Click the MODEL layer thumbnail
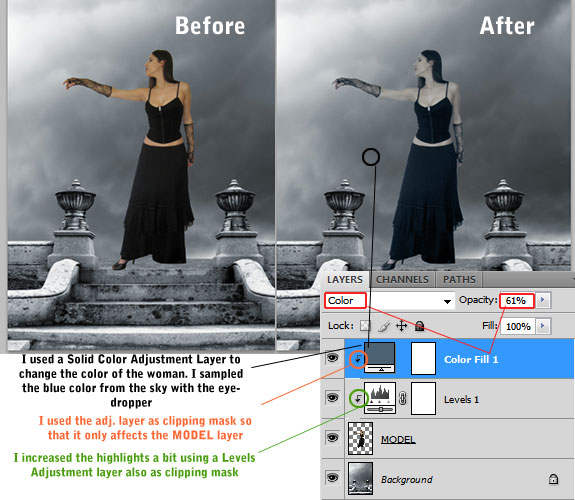The image size is (575, 500). (x=360, y=438)
